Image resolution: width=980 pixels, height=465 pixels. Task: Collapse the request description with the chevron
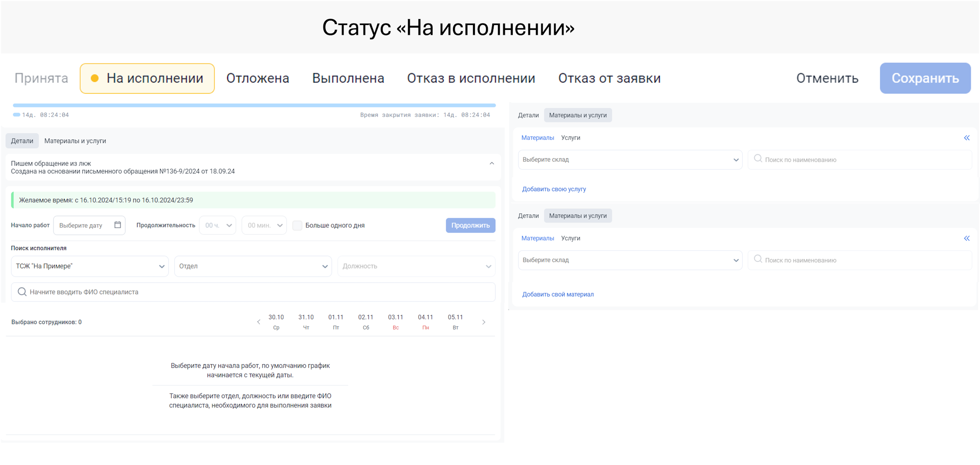tap(492, 164)
